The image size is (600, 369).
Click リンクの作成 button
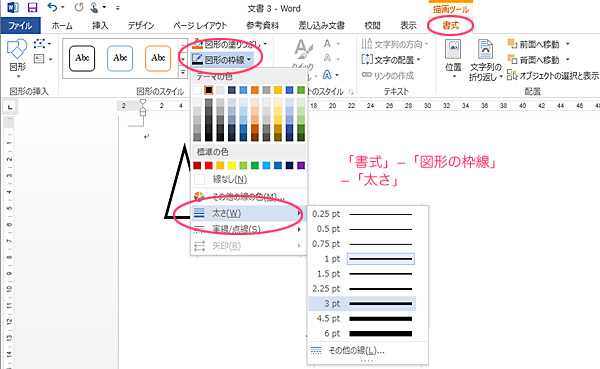click(x=388, y=75)
